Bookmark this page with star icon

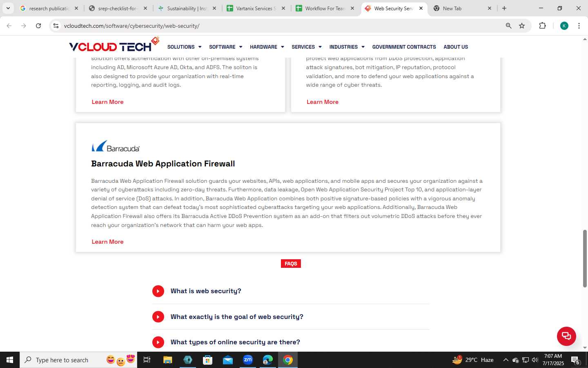pos(522,26)
